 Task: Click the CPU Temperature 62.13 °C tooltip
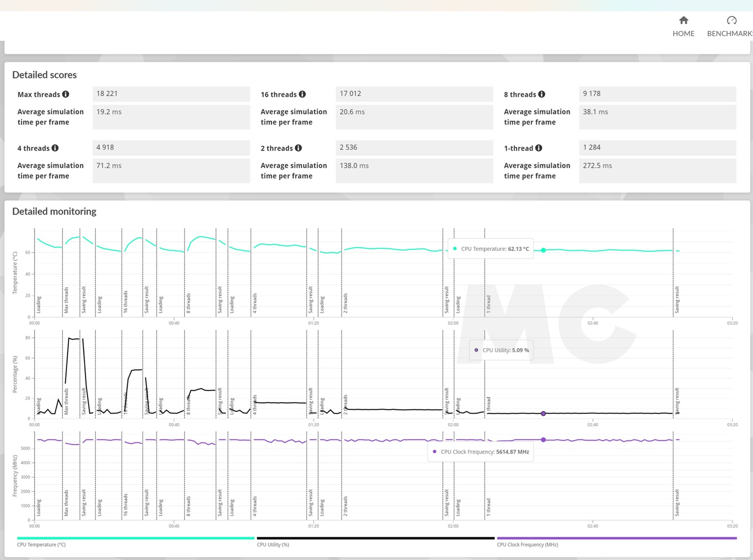click(491, 249)
